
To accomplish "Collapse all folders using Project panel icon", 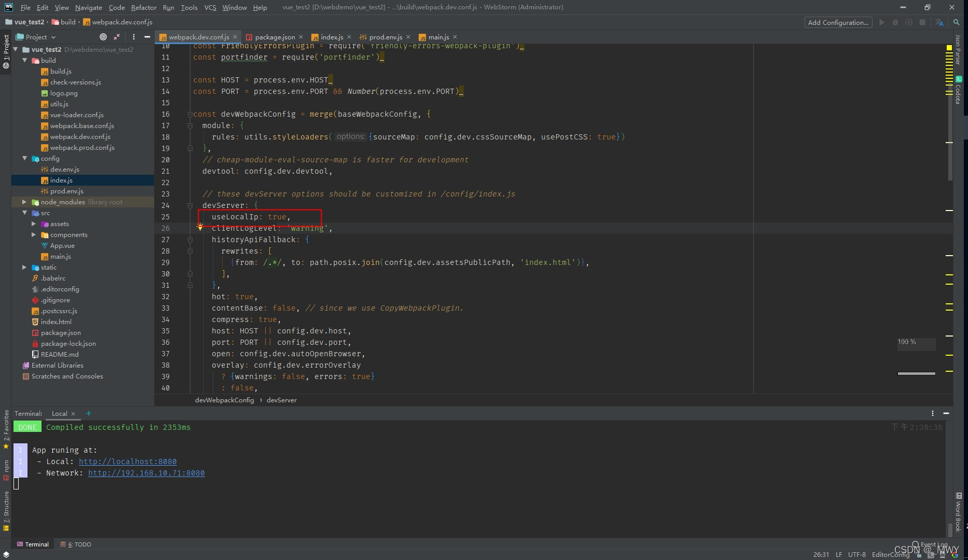I will pyautogui.click(x=117, y=37).
